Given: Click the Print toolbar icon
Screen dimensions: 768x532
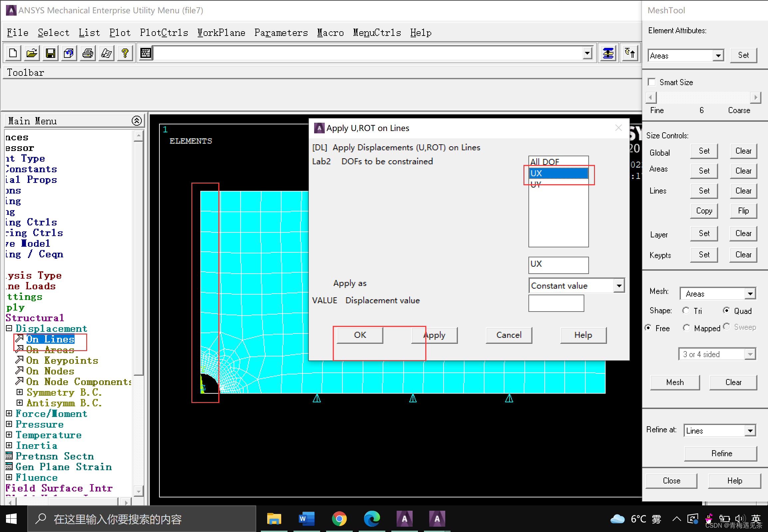Looking at the screenshot, I should [88, 53].
